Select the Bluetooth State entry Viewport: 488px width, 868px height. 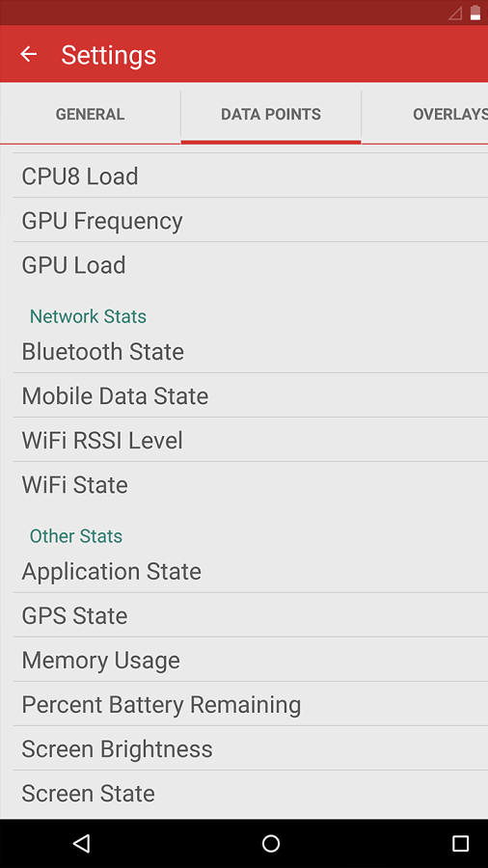tap(251, 351)
